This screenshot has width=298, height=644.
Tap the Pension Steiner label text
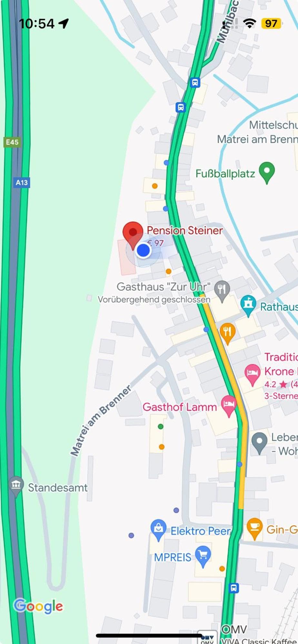[185, 230]
